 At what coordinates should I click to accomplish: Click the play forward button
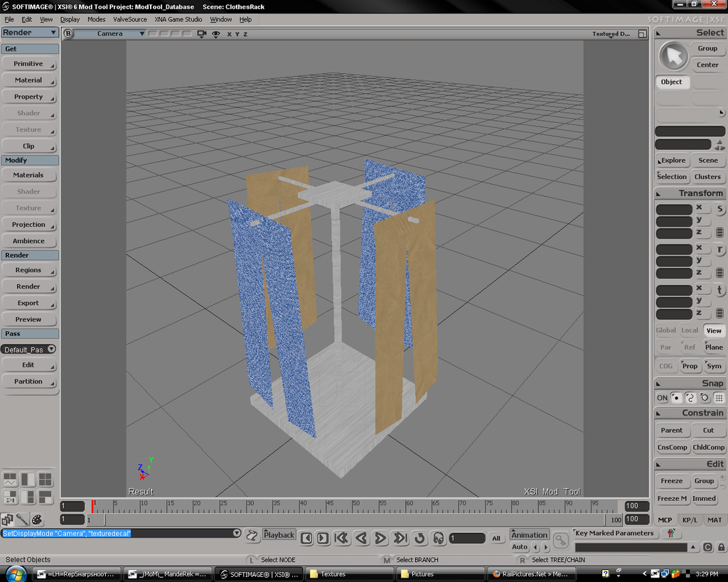click(380, 539)
